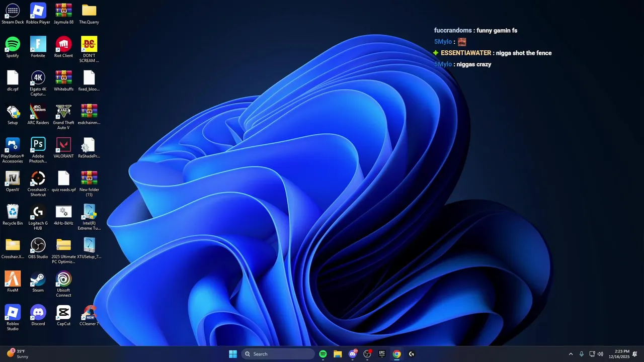Viewport: 644px width, 362px height.
Task: Click the DON'T SCREAM game icon
Action: pos(89,50)
